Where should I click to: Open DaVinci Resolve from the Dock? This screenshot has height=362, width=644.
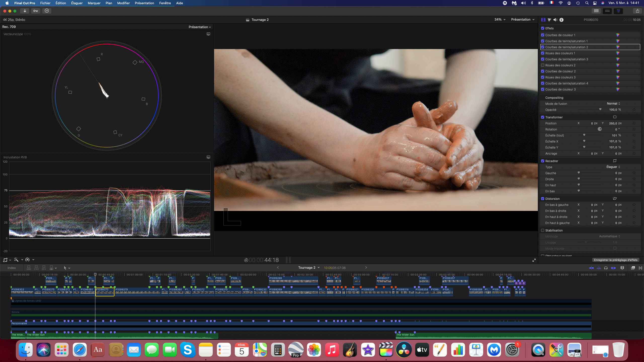(404, 350)
